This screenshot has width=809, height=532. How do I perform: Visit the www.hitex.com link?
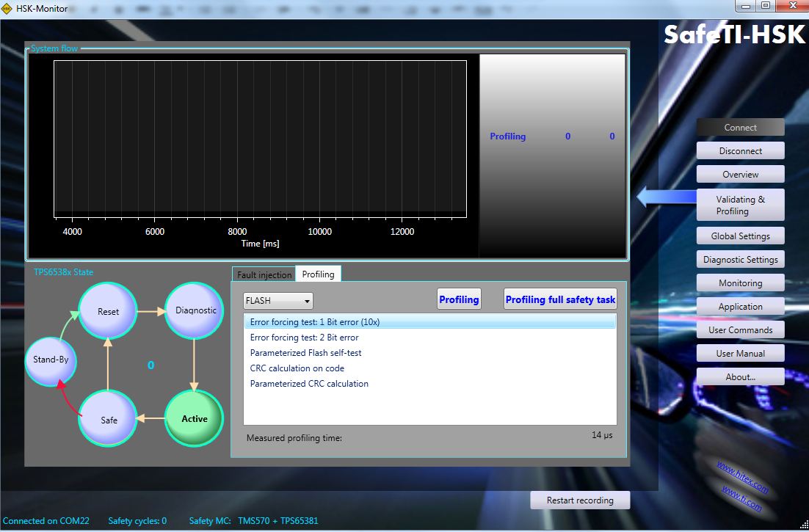(742, 477)
